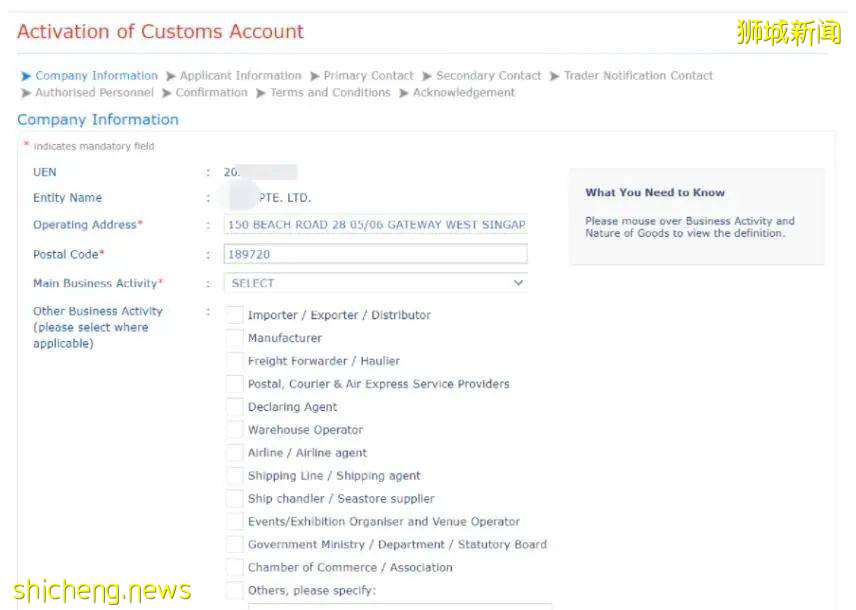Viewport: 856px width, 610px height.
Task: Select Shipping Line / Shipping agent checkbox
Action: (x=235, y=476)
